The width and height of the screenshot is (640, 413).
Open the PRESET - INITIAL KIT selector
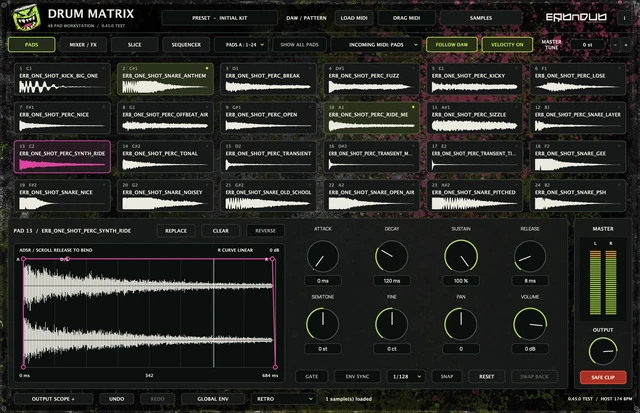click(220, 18)
